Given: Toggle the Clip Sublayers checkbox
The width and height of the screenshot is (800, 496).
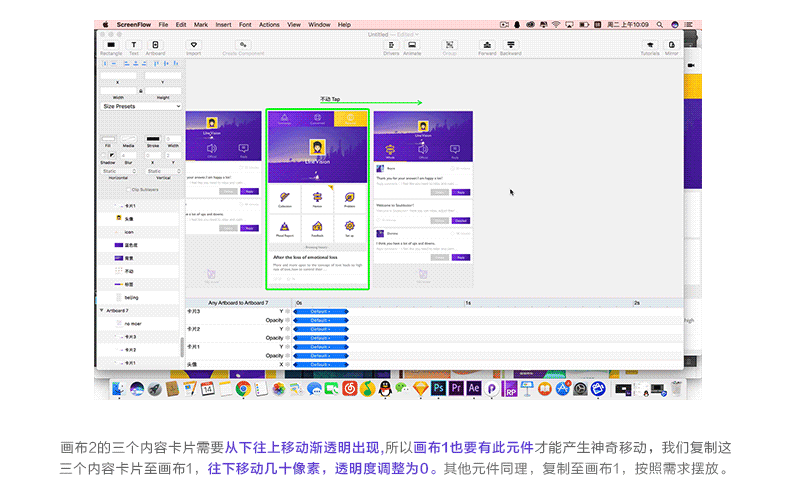Looking at the screenshot, I should 128,189.
